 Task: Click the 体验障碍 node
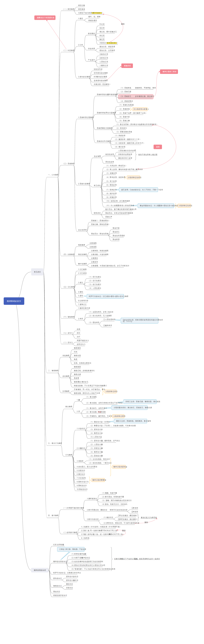point(66,356)
